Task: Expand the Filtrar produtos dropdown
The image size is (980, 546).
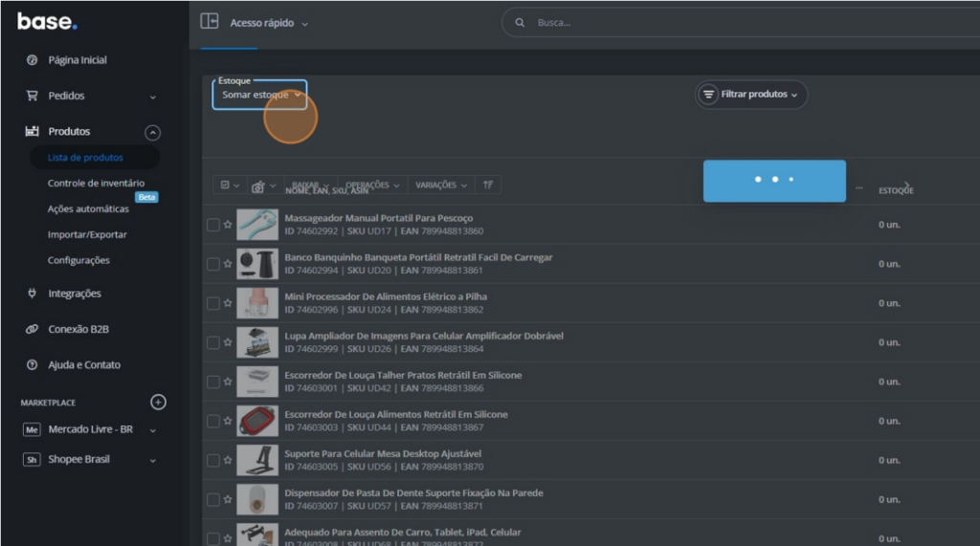Action: (751, 95)
